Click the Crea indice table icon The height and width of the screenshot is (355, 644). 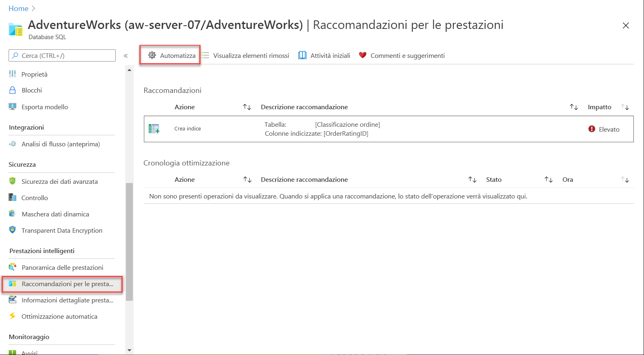pos(154,129)
